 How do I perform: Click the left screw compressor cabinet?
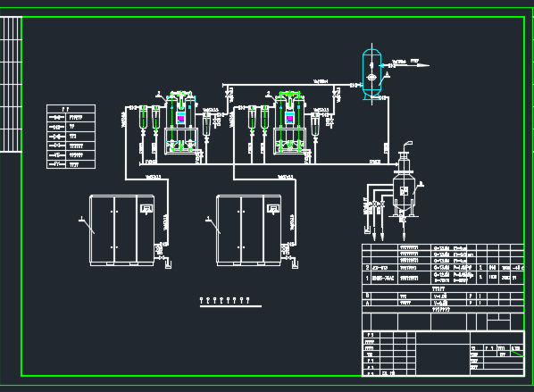[122, 229]
